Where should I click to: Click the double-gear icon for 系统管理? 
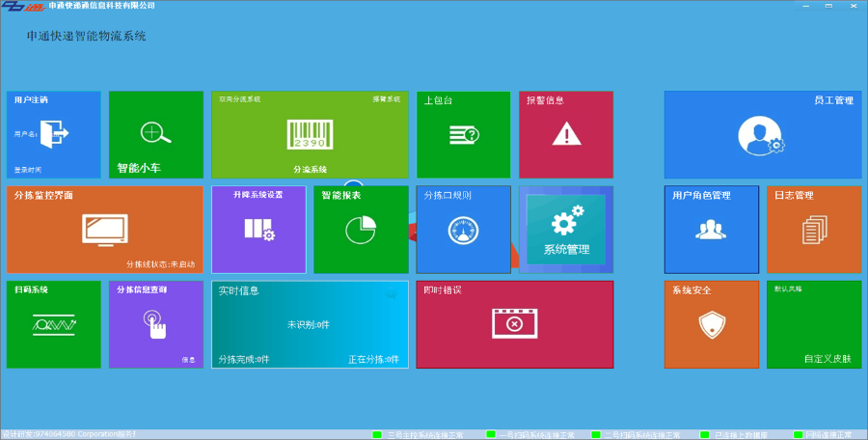click(x=567, y=219)
